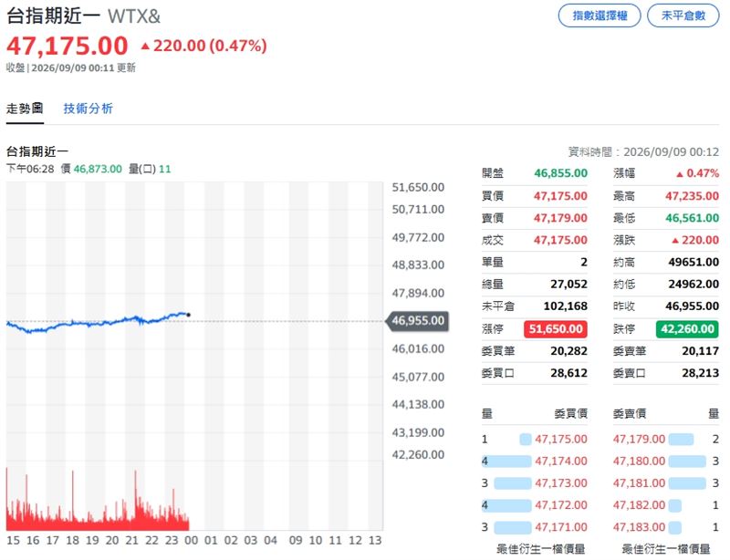730x560 pixels.
Task: Click the 開盤 value 46,855.00
Action: point(560,173)
